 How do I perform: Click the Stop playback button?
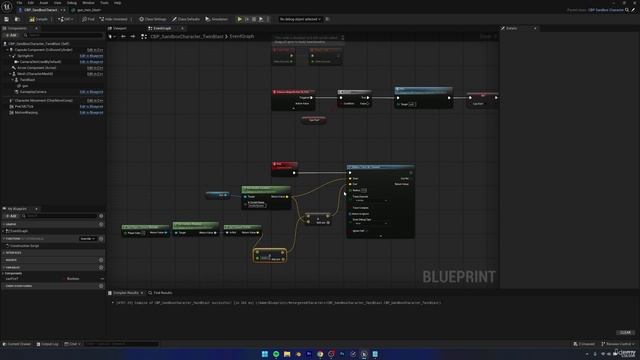pos(254,19)
